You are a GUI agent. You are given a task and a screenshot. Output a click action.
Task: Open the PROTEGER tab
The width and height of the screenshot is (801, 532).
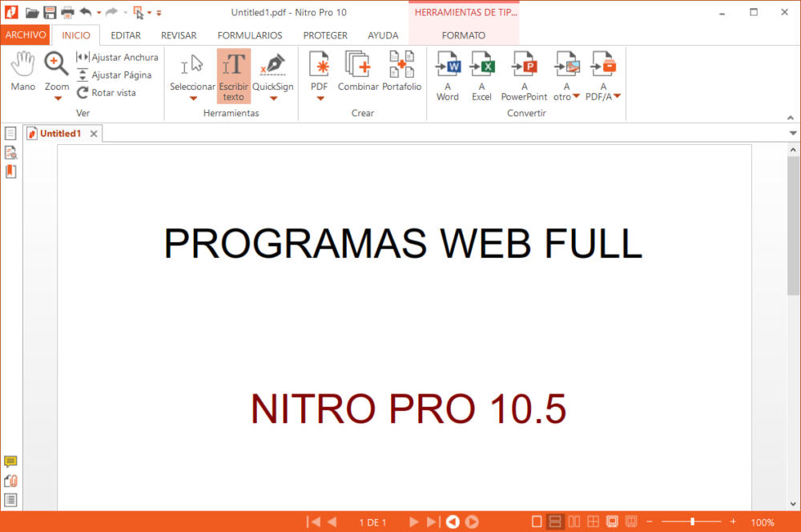click(x=325, y=35)
